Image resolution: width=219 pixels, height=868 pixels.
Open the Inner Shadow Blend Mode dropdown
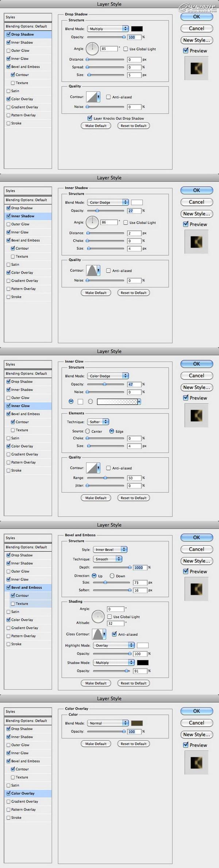pyautogui.click(x=108, y=202)
